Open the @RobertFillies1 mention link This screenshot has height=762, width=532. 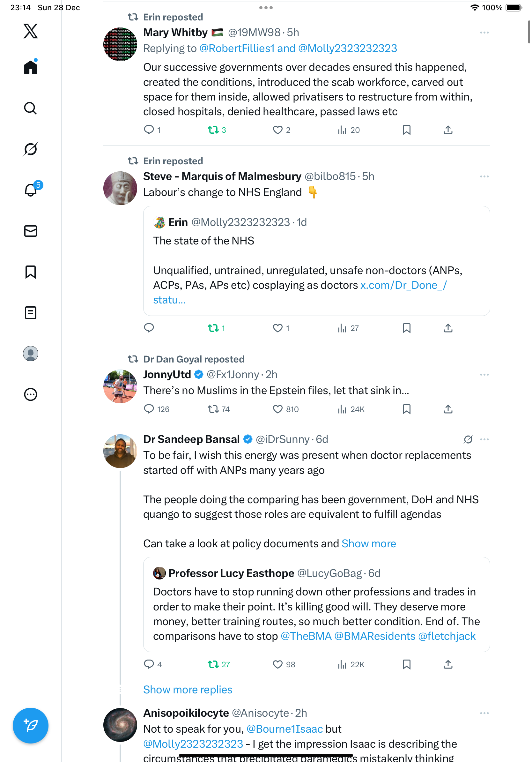(237, 49)
